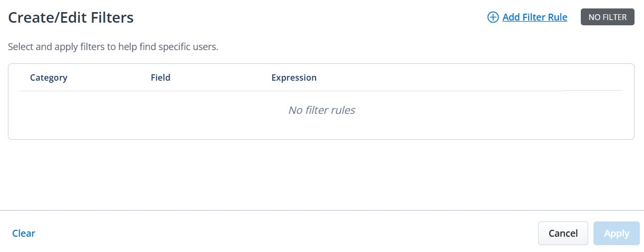Viewport: 644px width, 252px height.
Task: Select the Field column header
Action: click(161, 77)
